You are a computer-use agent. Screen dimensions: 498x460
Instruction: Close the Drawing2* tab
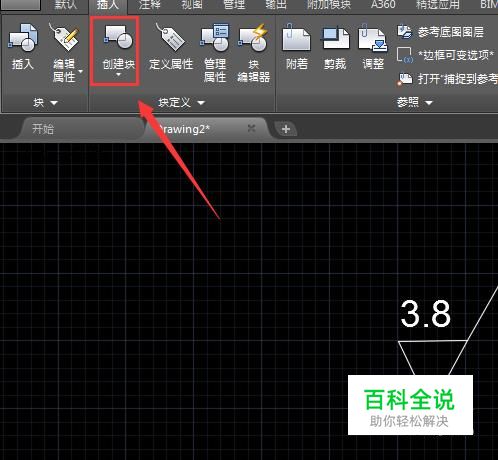(252, 128)
